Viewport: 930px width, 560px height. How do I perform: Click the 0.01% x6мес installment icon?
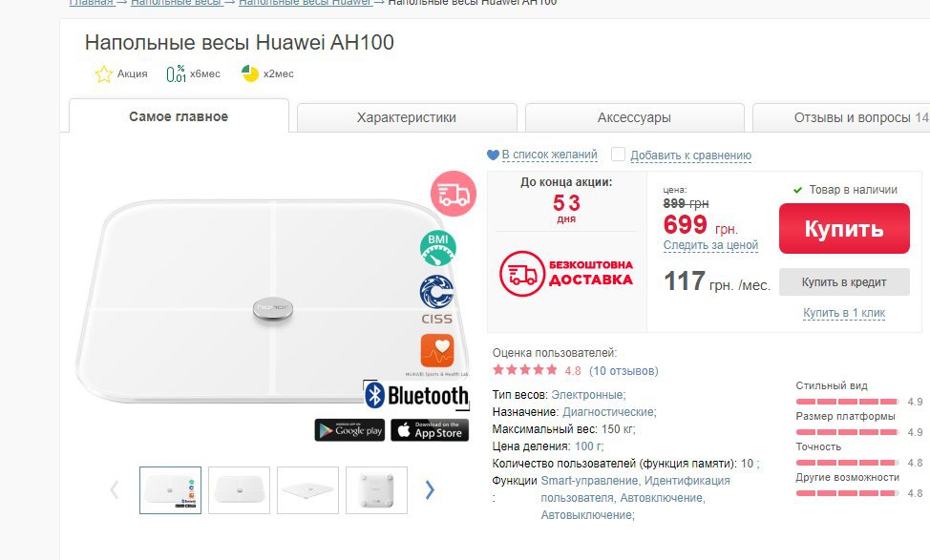coord(176,73)
